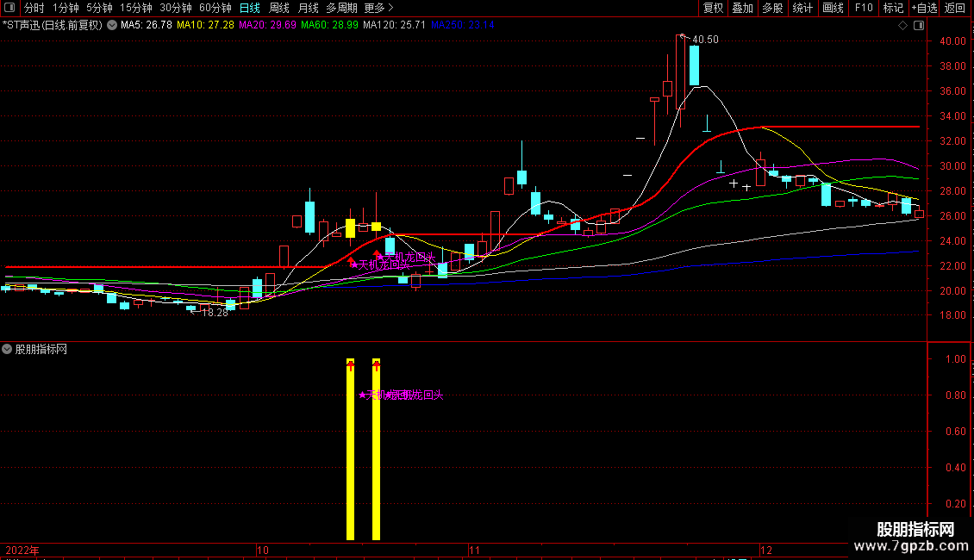This screenshot has width=974, height=560.
Task: Click the 股朋指标网 indicator panel name
Action: coord(41,350)
